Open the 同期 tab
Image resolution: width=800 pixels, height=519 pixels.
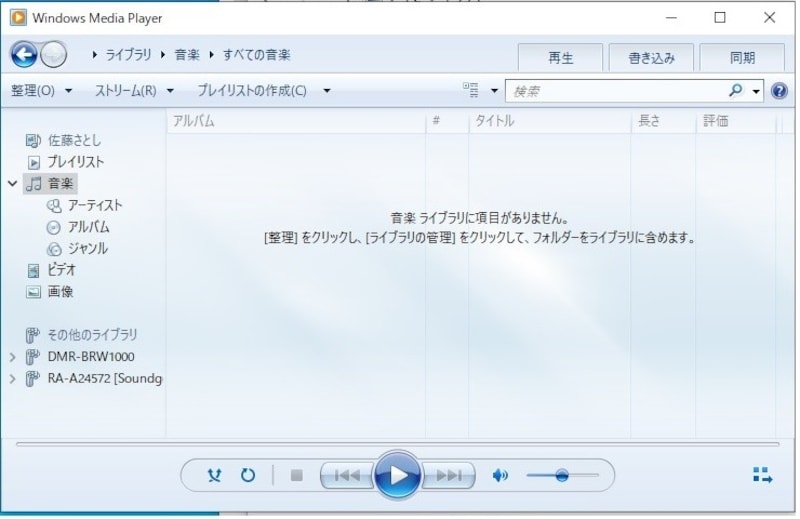744,58
